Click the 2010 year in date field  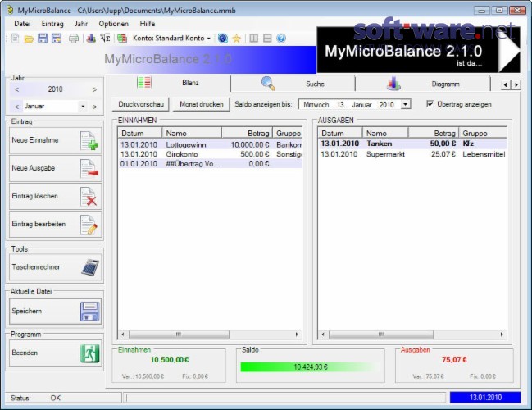tap(386, 104)
